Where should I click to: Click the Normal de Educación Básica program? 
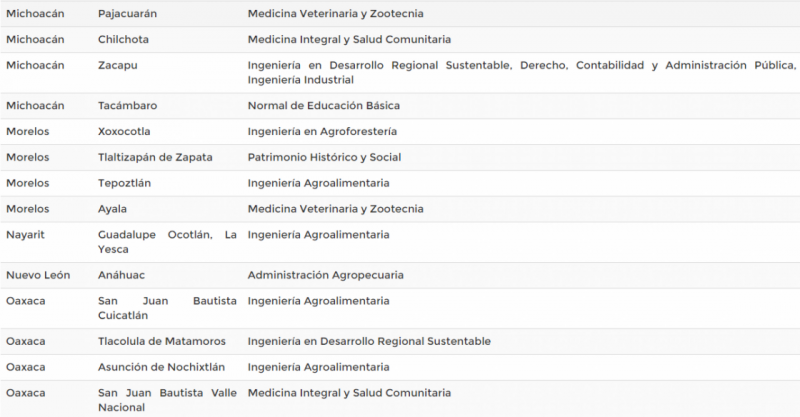point(324,105)
